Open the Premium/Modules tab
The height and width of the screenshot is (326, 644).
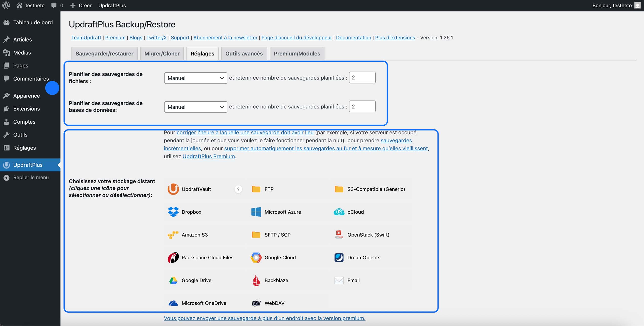297,53
